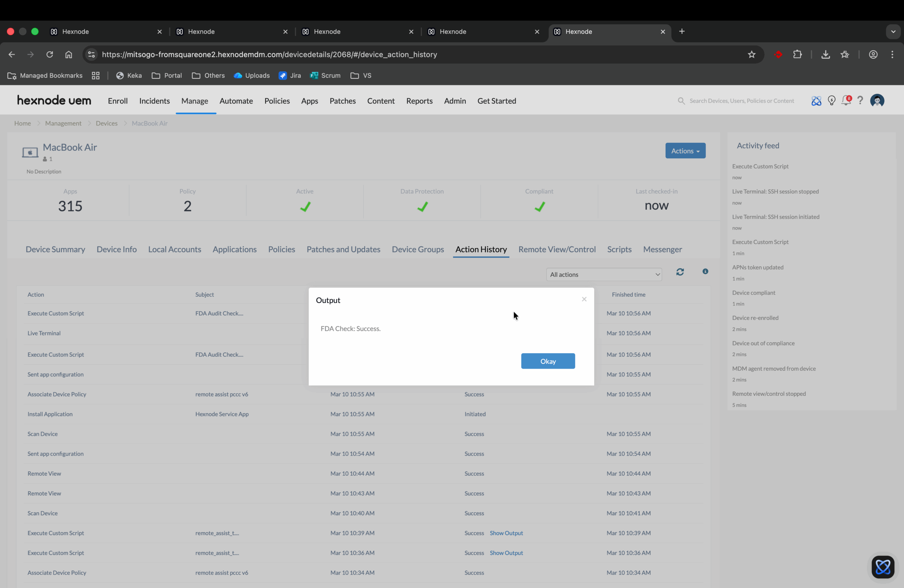
Task: Open the notifications bell icon
Action: click(846, 101)
